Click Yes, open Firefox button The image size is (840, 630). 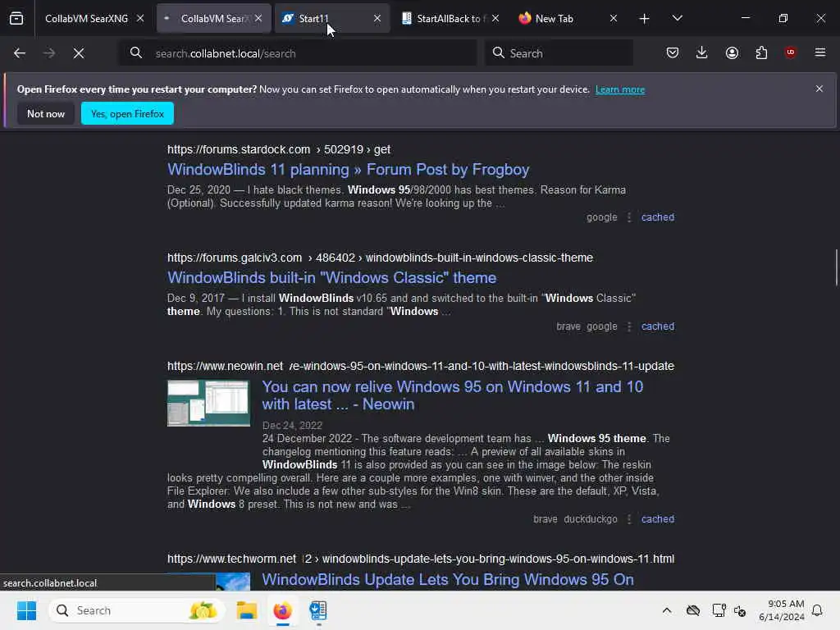tap(127, 113)
